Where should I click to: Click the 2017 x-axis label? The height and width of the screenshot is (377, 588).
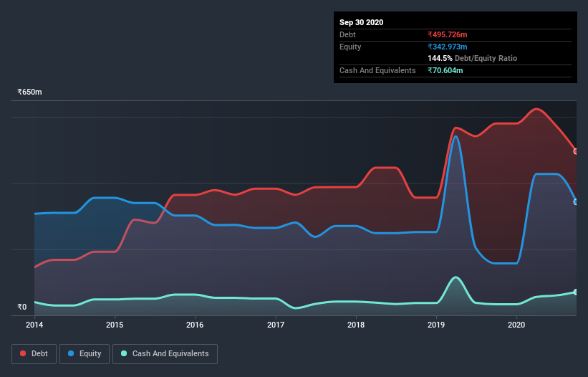pyautogui.click(x=276, y=325)
